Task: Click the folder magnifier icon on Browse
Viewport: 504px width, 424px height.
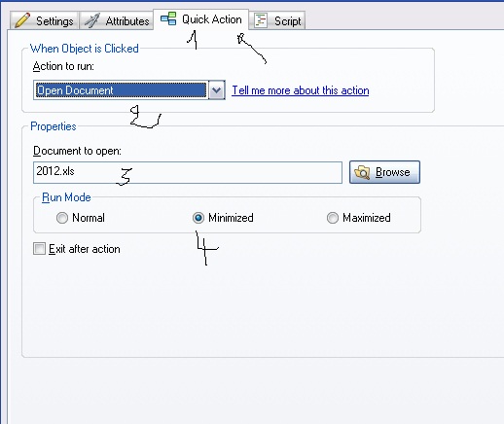Action: [362, 172]
